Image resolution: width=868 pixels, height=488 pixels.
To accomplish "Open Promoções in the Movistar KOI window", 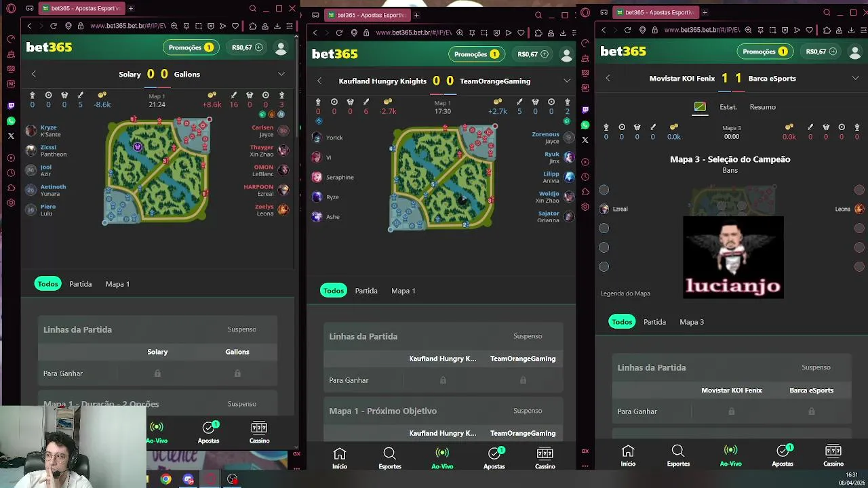I will (x=764, y=52).
